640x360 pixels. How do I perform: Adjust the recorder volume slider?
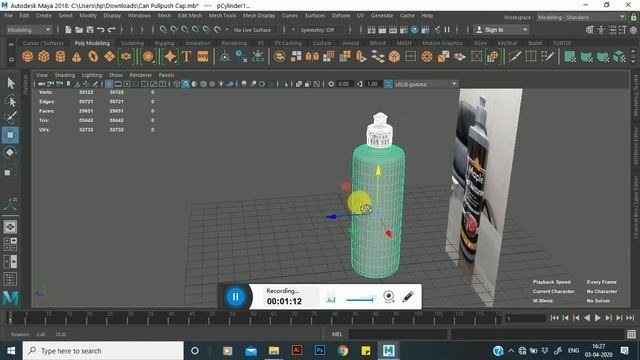(x=360, y=300)
